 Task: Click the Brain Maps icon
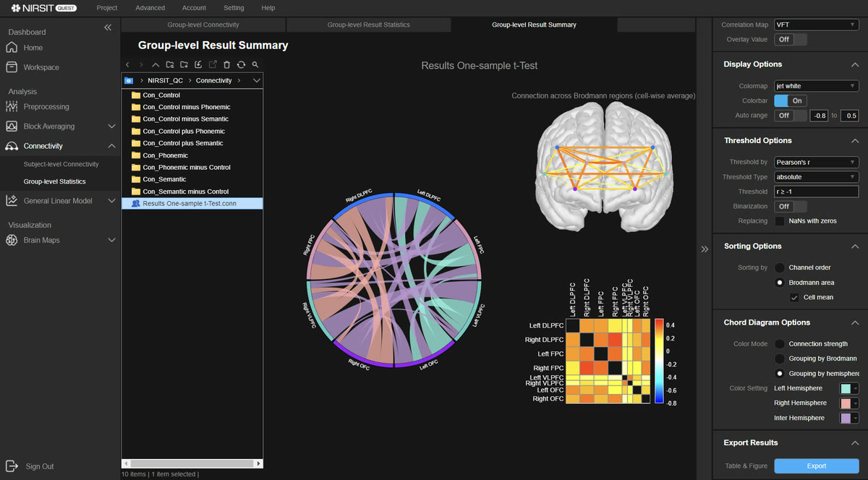(x=12, y=240)
